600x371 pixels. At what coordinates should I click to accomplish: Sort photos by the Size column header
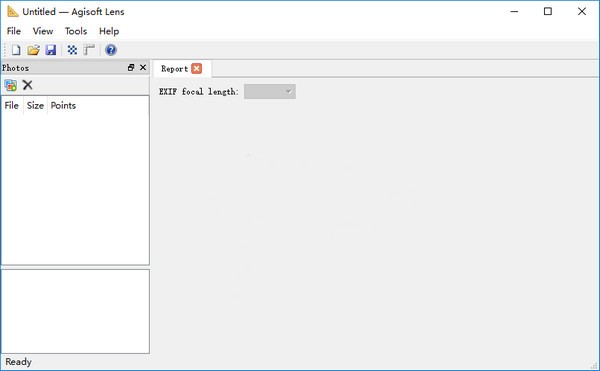click(x=35, y=106)
